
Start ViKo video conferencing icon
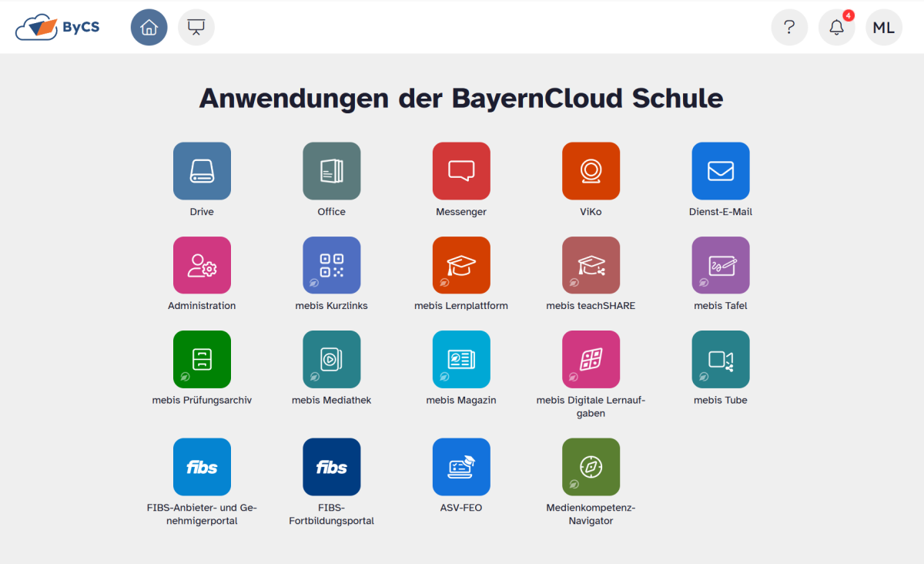click(x=591, y=171)
